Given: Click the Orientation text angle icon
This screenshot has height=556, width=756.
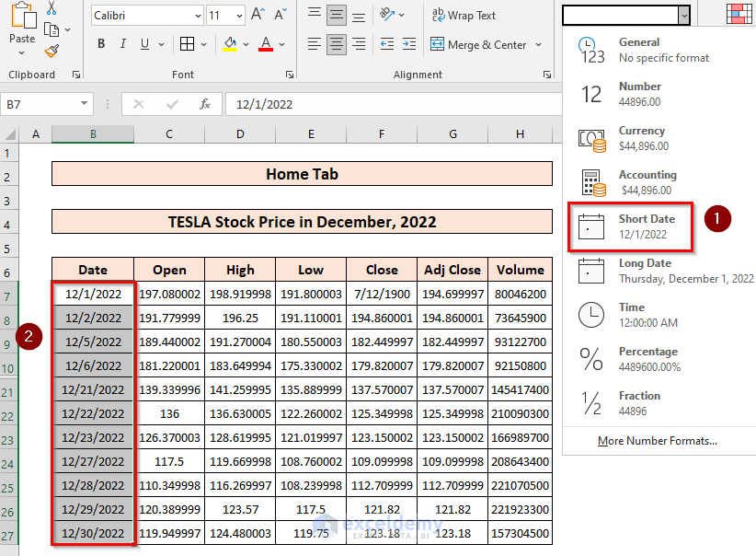Looking at the screenshot, I should pyautogui.click(x=386, y=15).
